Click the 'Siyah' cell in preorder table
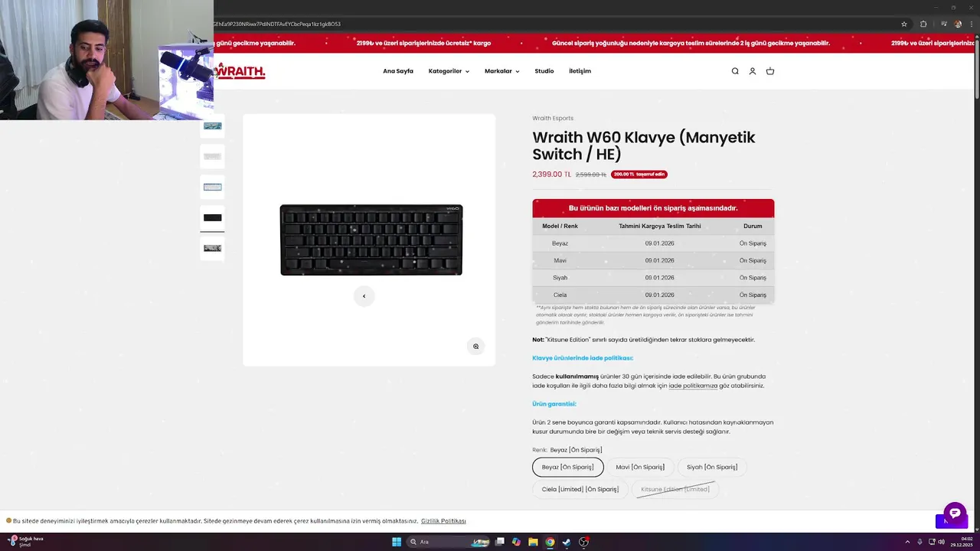This screenshot has height=551, width=980. coord(560,278)
